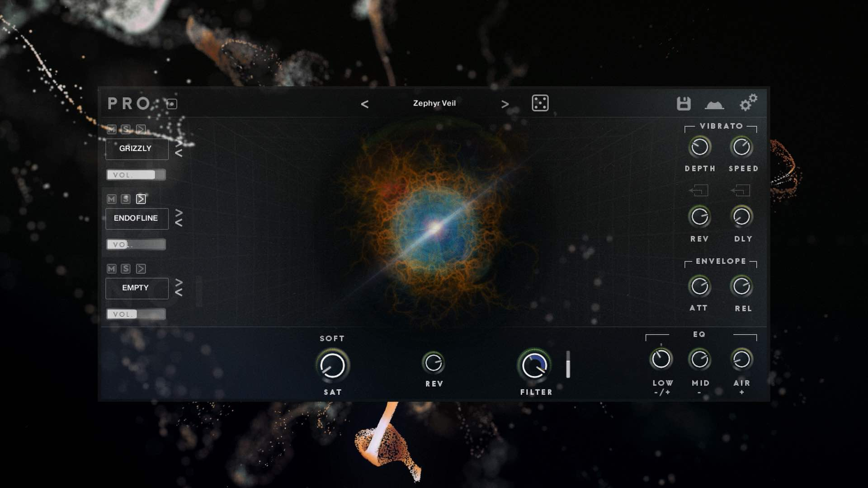Mute the GRIZZLY layer

[x=112, y=129]
